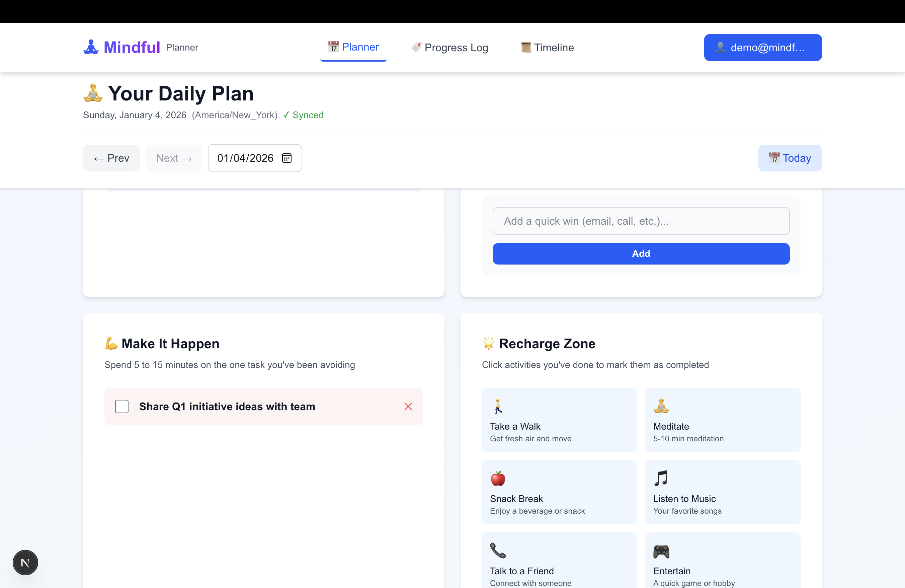Switch to the Timeline tab

pyautogui.click(x=547, y=47)
